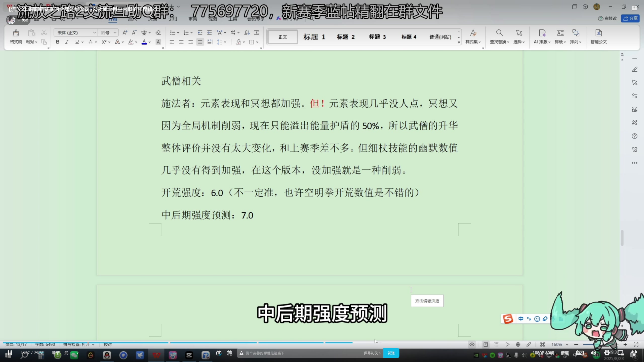Screen dimensions: 644x362
Task: Open the 弹幕礼仪 link
Action: click(372, 353)
